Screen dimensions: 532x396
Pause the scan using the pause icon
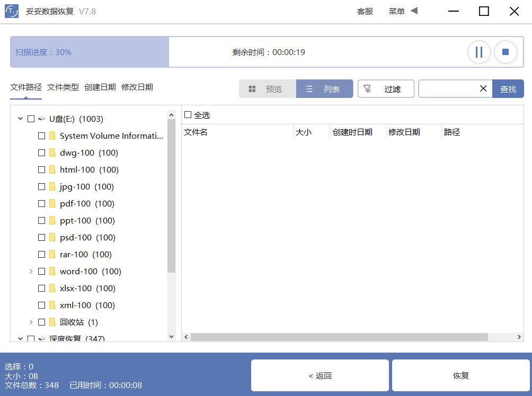[x=479, y=51]
